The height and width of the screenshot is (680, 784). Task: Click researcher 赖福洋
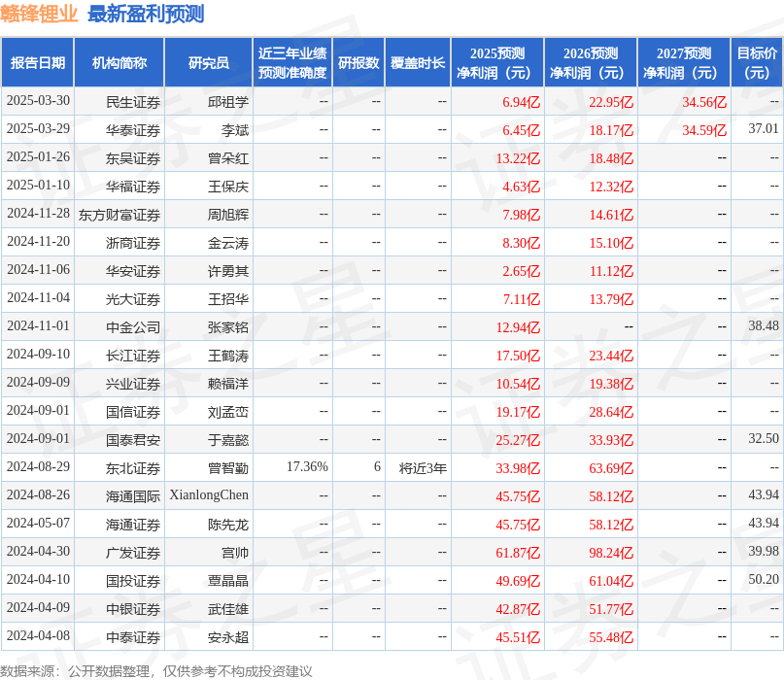(x=228, y=384)
